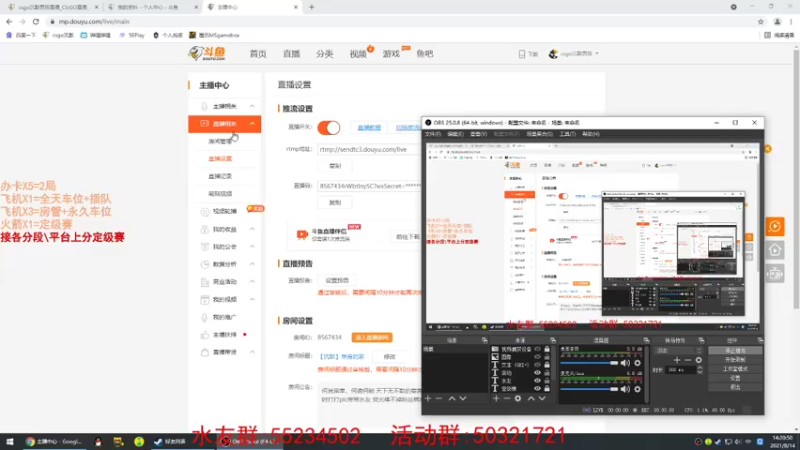This screenshot has height=450, width=800.
Task: Click 设置预告 button under 直播预告
Action: 337,280
